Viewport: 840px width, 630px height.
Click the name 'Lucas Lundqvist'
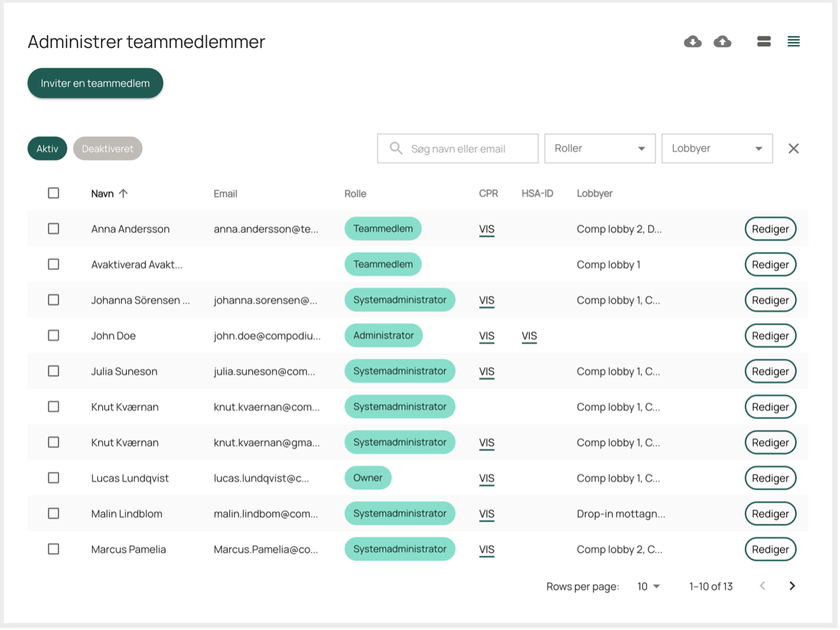pos(130,478)
